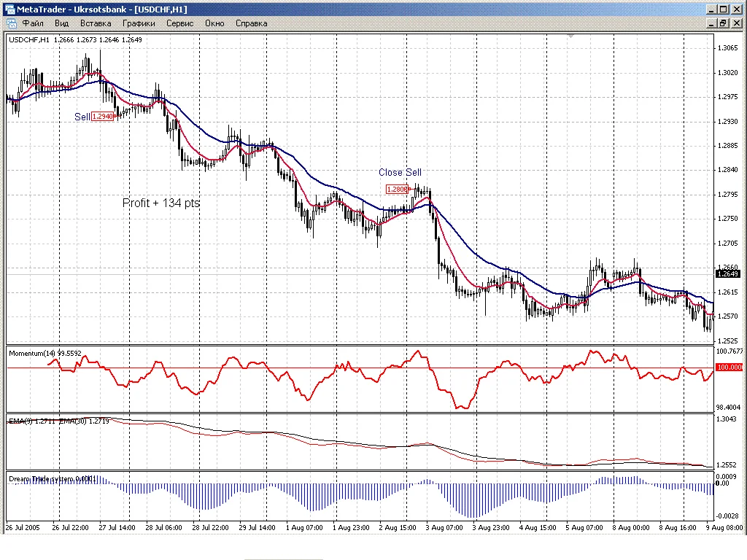Open the Файл menu
The height and width of the screenshot is (560, 747).
click(34, 23)
